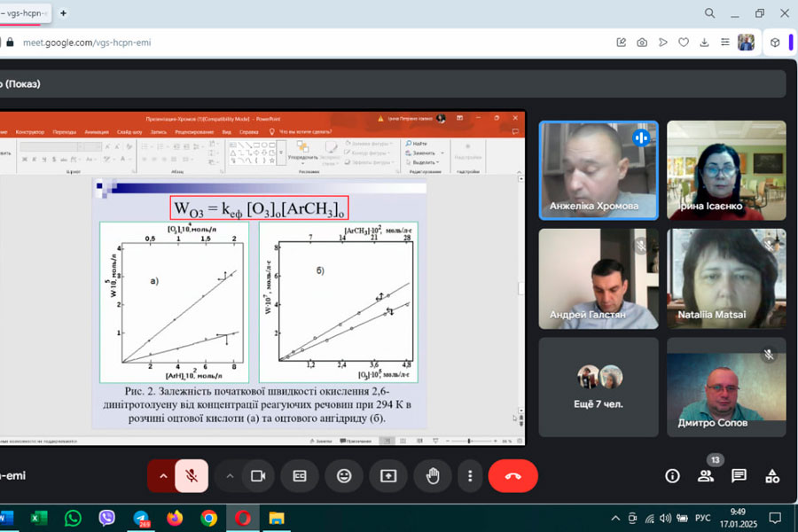Open Telegram from the taskbar

tap(141, 518)
